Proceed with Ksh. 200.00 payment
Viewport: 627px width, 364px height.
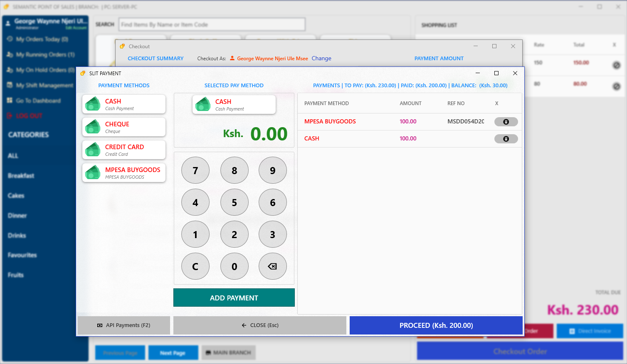coord(436,325)
